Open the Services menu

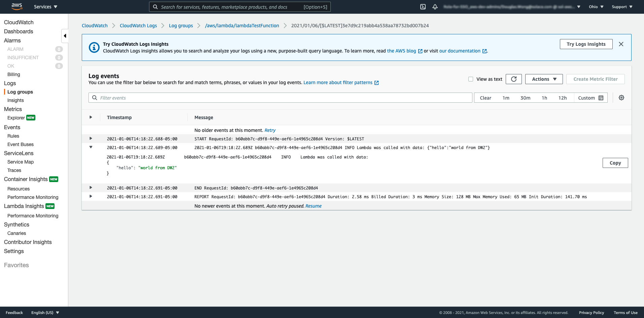point(45,7)
